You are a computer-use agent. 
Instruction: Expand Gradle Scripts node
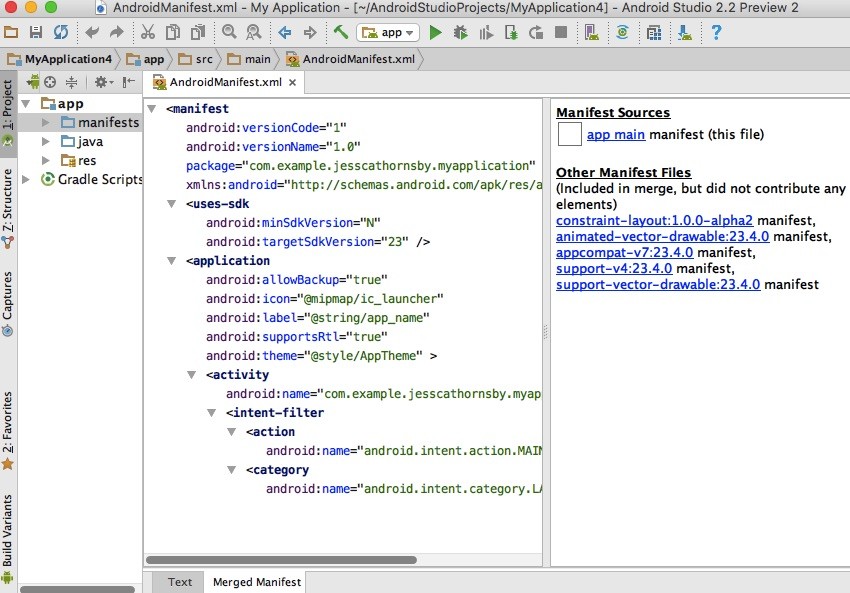[x=25, y=179]
